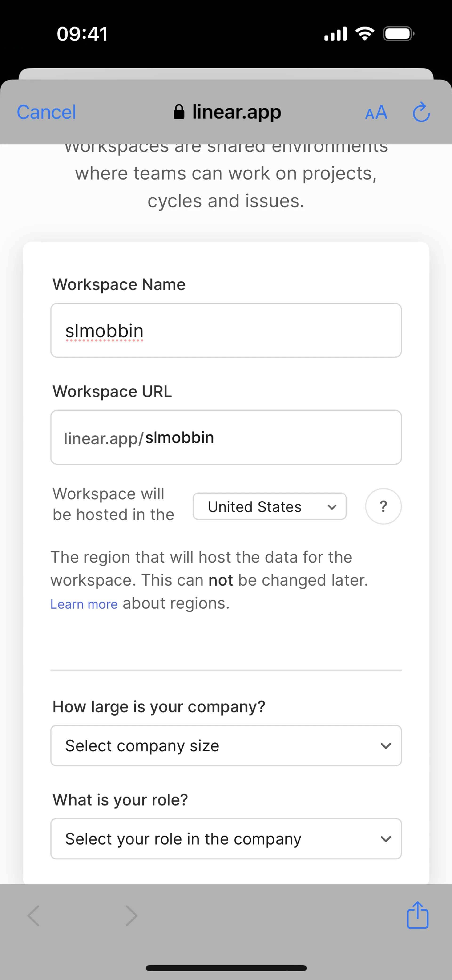Viewport: 452px width, 980px height.
Task: Tap the browser back arrow
Action: 34,916
